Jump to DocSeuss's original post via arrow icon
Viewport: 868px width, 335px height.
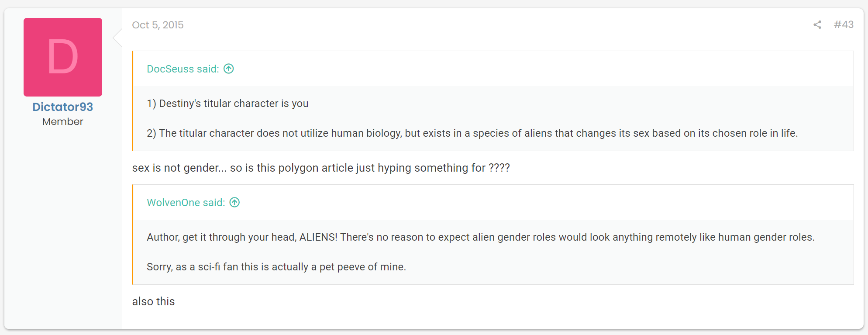[229, 69]
